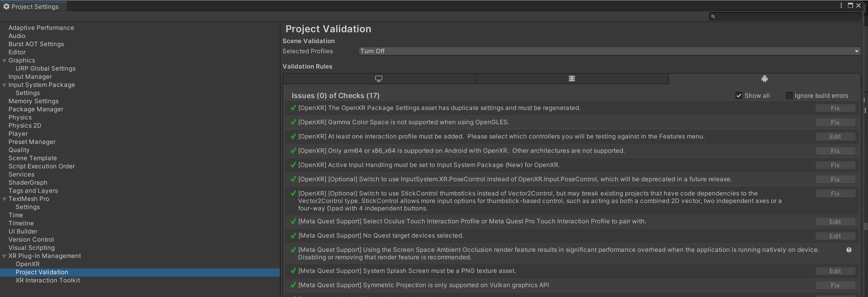Select the Dedicated Server platform tab
The height and width of the screenshot is (297, 868).
click(x=572, y=79)
